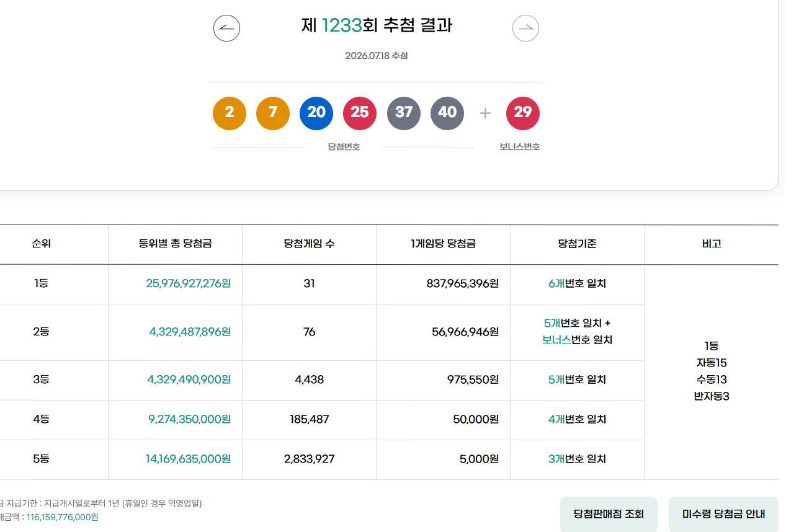Image resolution: width=786 pixels, height=532 pixels.
Task: Go to previous draw with left arrow
Action: 226,28
